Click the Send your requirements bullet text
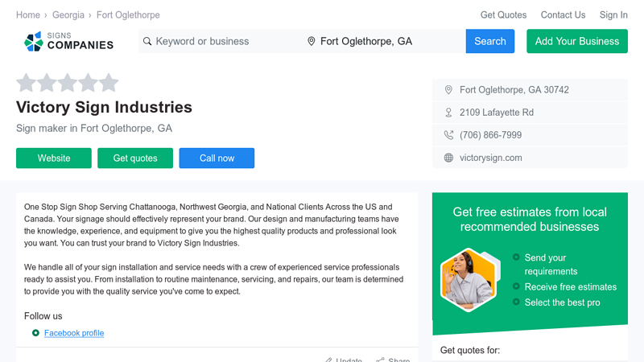This screenshot has width=644, height=362. (x=551, y=265)
